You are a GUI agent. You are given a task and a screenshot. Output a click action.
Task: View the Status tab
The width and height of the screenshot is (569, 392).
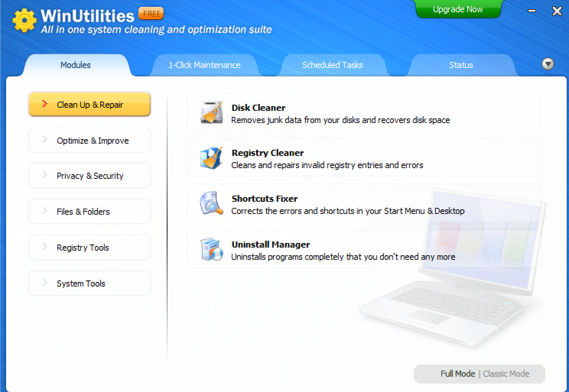tap(461, 65)
